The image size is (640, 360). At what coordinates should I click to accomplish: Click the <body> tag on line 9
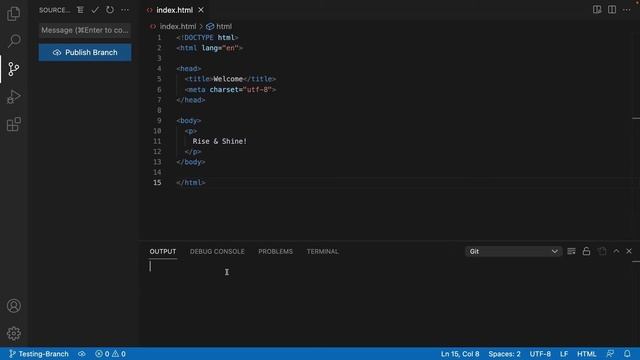(x=189, y=120)
